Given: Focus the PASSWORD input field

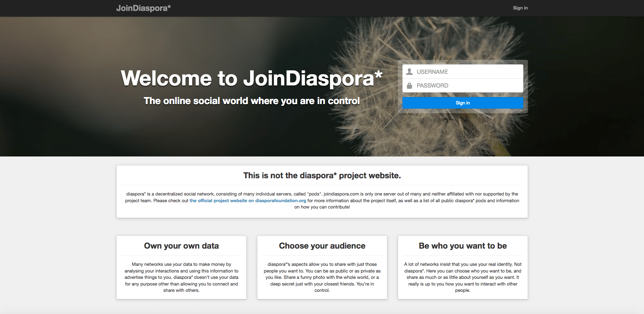Looking at the screenshot, I should (x=463, y=85).
